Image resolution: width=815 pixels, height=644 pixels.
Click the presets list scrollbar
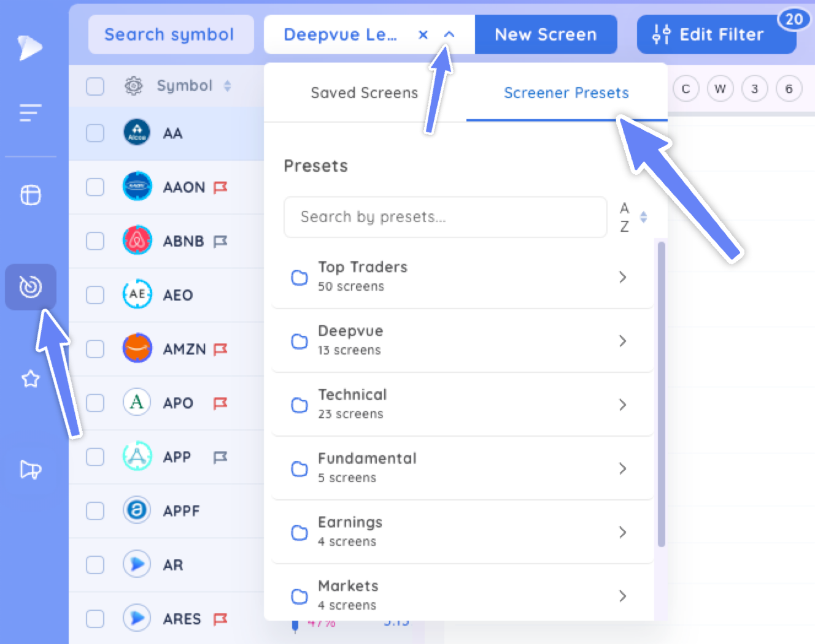click(x=662, y=394)
